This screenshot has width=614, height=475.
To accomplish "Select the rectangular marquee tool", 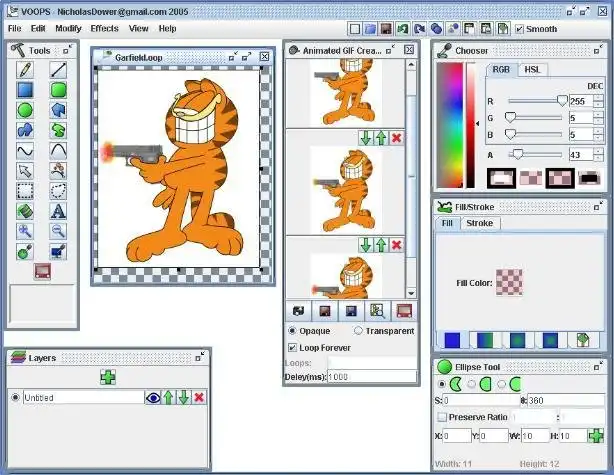I will point(25,191).
